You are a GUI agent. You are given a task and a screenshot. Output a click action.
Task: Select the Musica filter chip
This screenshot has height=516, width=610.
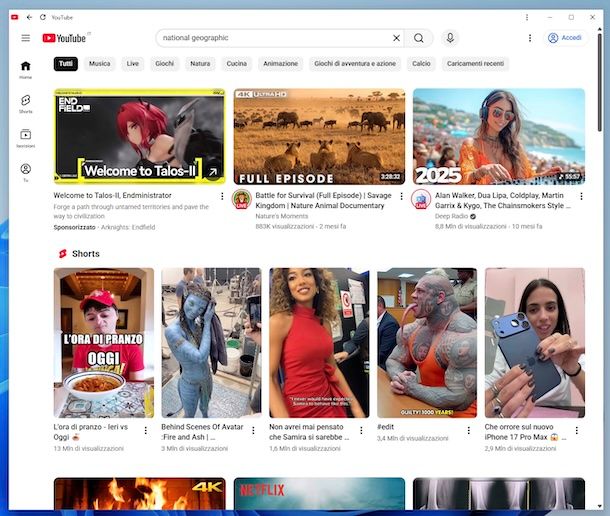(x=100, y=63)
